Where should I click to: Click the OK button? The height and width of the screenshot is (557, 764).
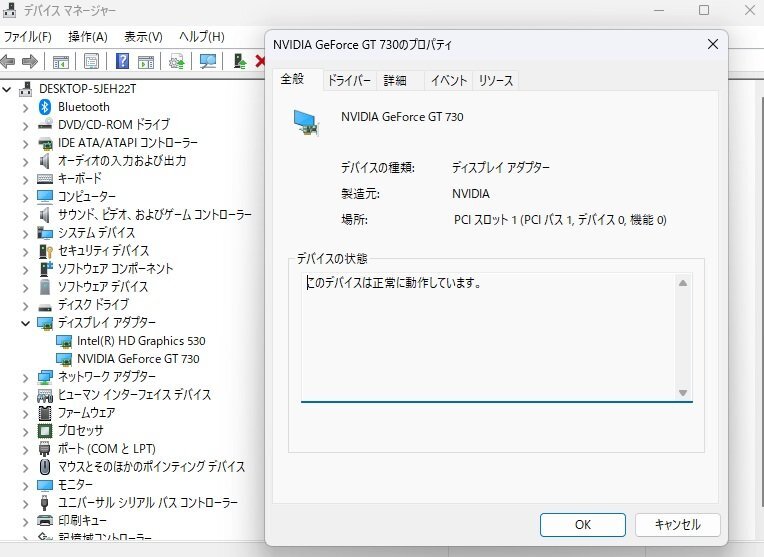(583, 525)
